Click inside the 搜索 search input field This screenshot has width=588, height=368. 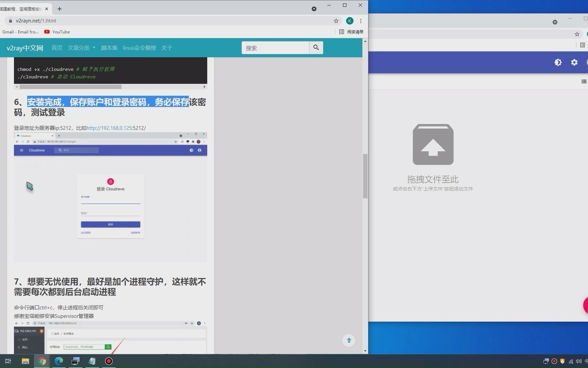(275, 48)
